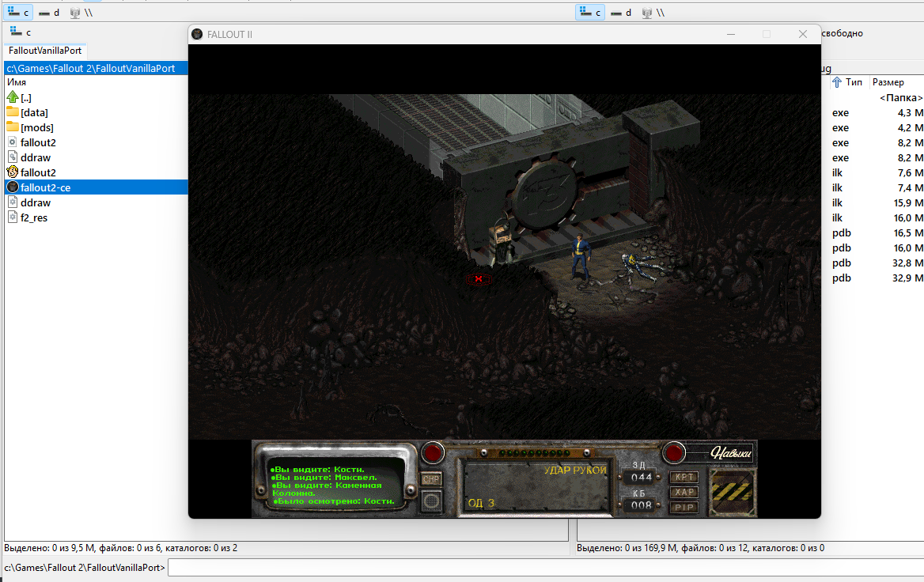Select drive c in left panel

click(18, 13)
